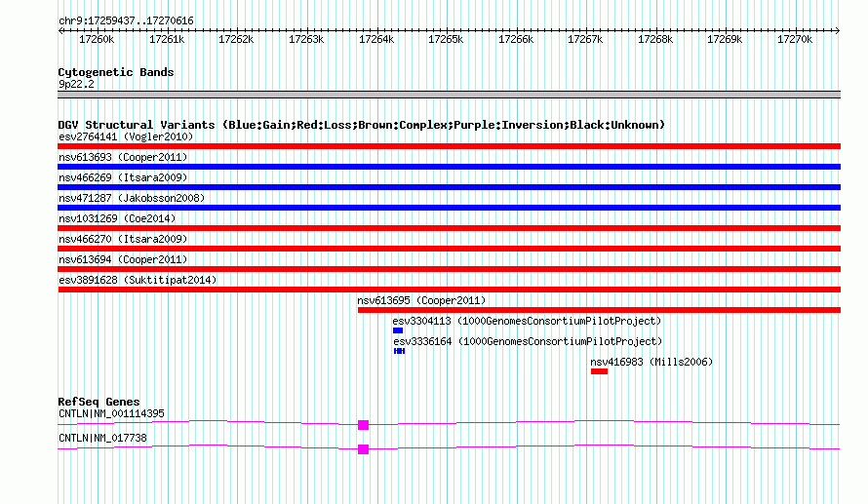This screenshot has width=868, height=504.
Task: Click the 'nsv471287 (Jakobsson2008)' label
Action: tap(132, 198)
